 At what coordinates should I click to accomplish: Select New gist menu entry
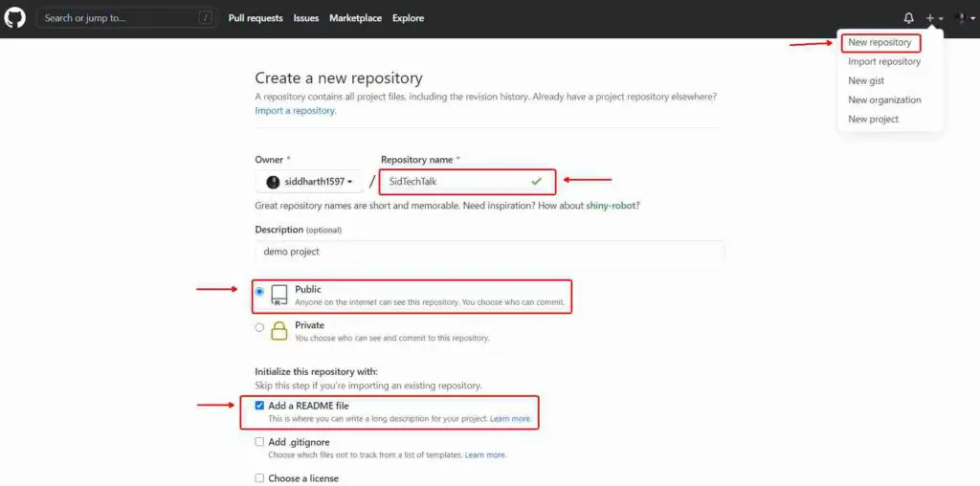[x=866, y=80]
